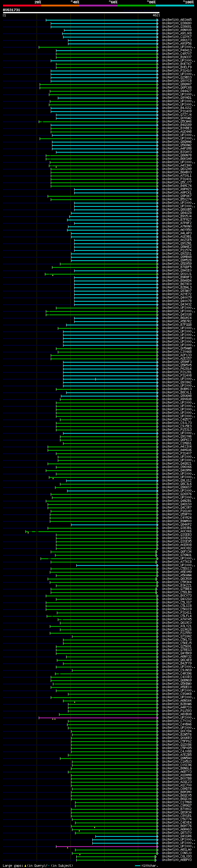Viewport: 197px width, 868px height.
Task: Click the red segment of the identity scale
Action: [22, 6]
